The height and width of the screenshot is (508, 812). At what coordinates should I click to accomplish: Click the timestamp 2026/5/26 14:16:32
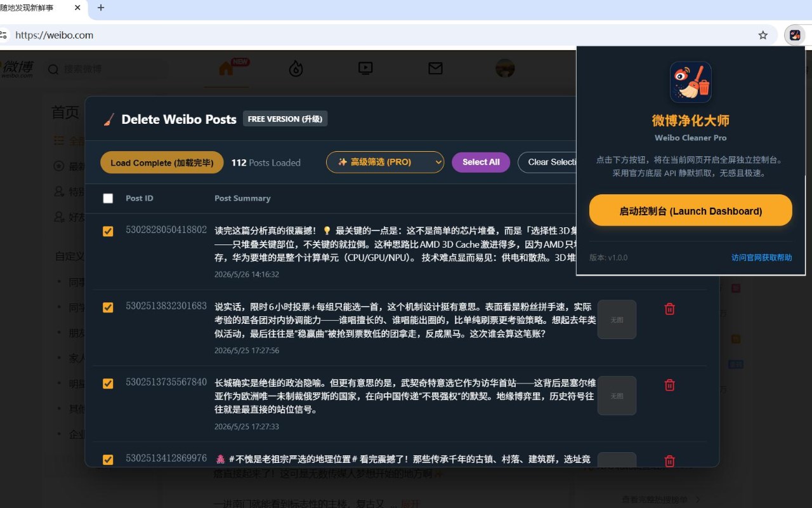coord(247,274)
